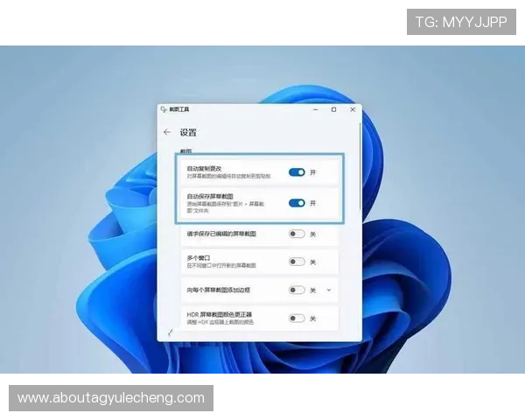Close the 截图工具 settings window
The width and height of the screenshot is (525, 420).
353,109
